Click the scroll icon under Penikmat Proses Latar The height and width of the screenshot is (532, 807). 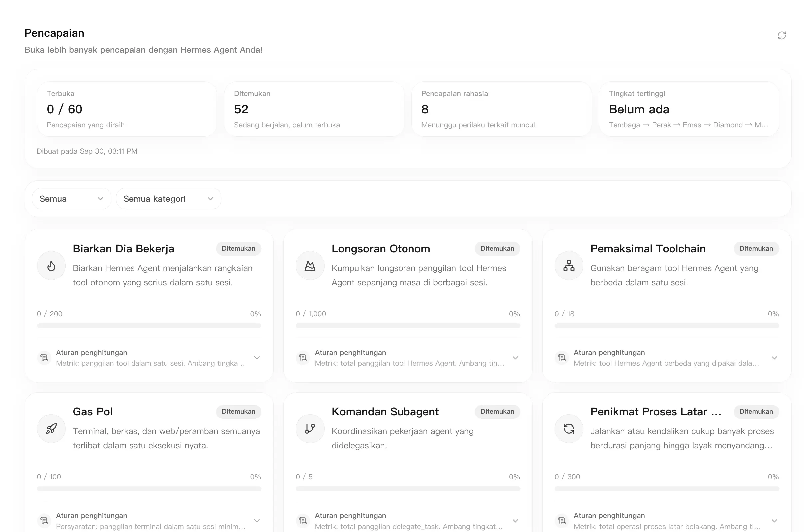pos(562,521)
